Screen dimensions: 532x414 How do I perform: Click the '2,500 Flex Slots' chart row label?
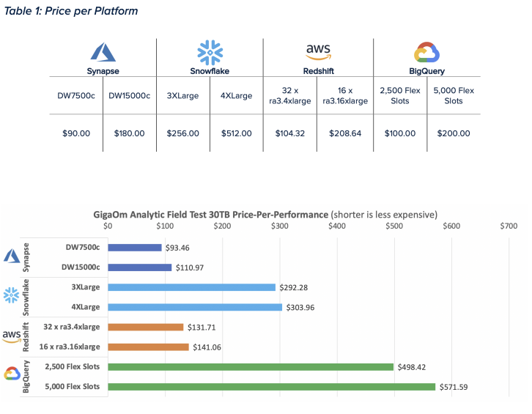(x=73, y=366)
